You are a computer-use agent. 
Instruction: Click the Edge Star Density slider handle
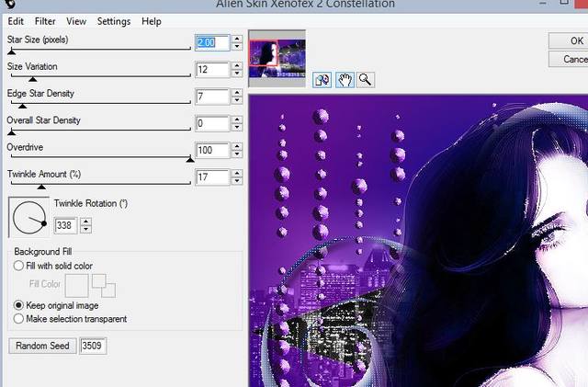click(x=22, y=107)
